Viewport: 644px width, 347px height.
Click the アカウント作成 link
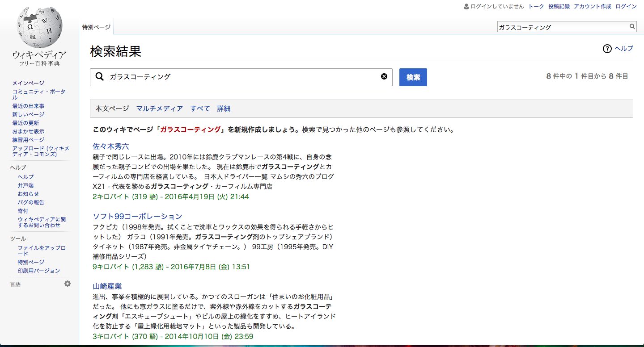592,6
